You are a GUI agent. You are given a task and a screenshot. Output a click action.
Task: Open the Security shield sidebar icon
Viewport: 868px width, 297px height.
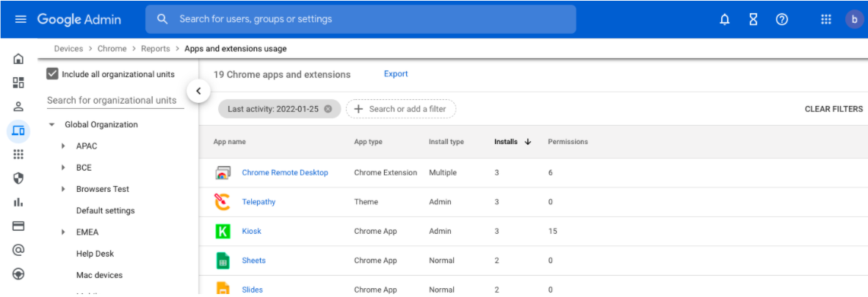click(x=19, y=178)
